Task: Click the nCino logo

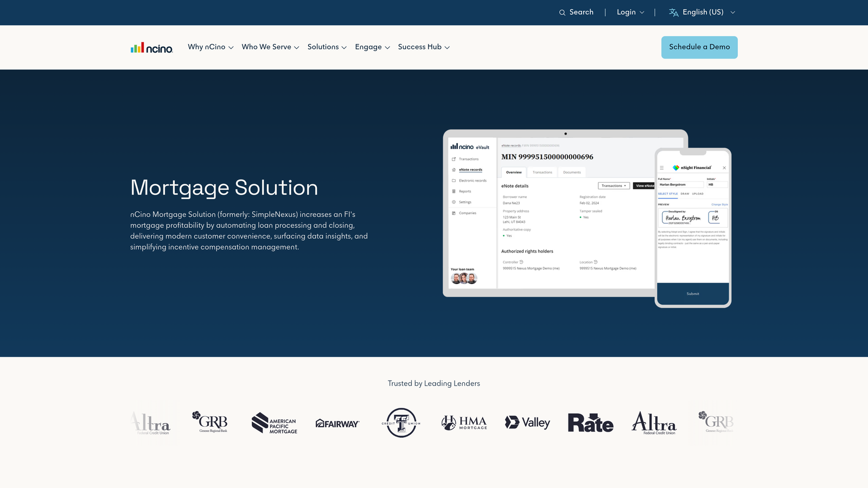Action: tap(151, 48)
